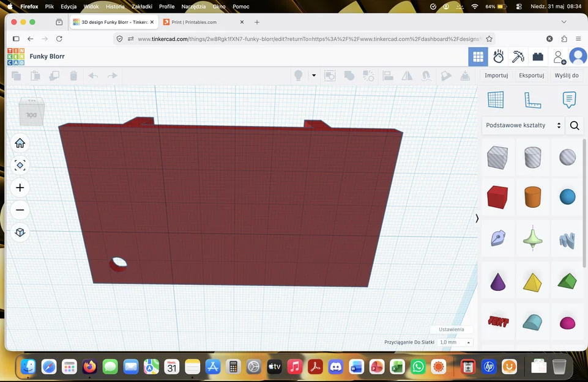Open the Bricks mode icon
The height and width of the screenshot is (382, 588).
point(538,57)
